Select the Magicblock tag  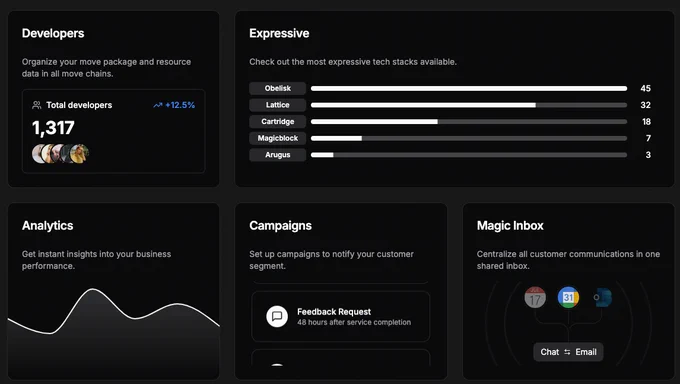point(278,138)
